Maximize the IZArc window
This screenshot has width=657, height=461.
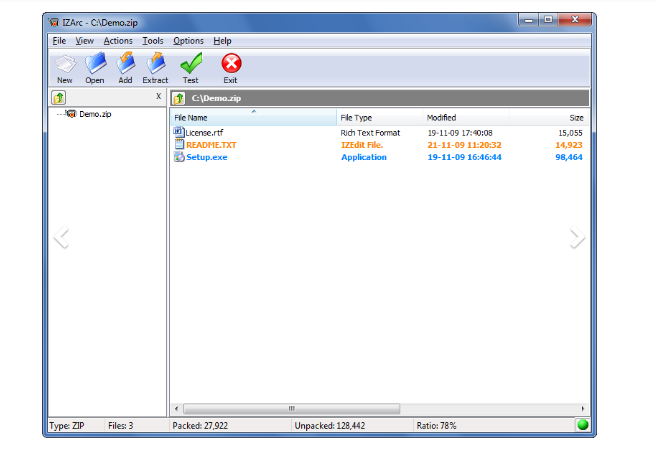pyautogui.click(x=548, y=20)
